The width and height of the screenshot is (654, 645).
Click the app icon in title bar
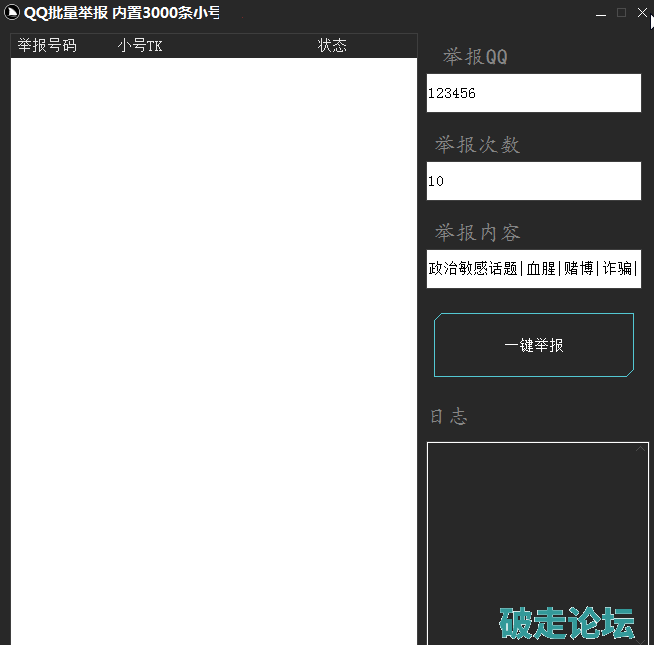click(13, 13)
